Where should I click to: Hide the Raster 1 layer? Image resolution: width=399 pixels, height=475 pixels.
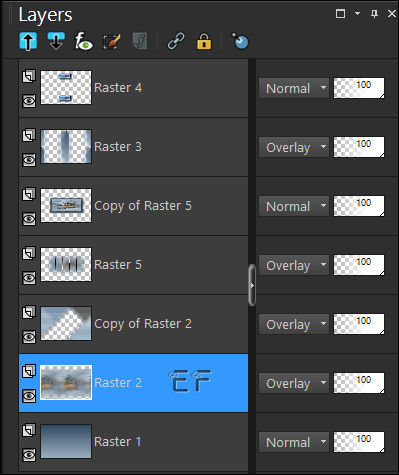29,455
